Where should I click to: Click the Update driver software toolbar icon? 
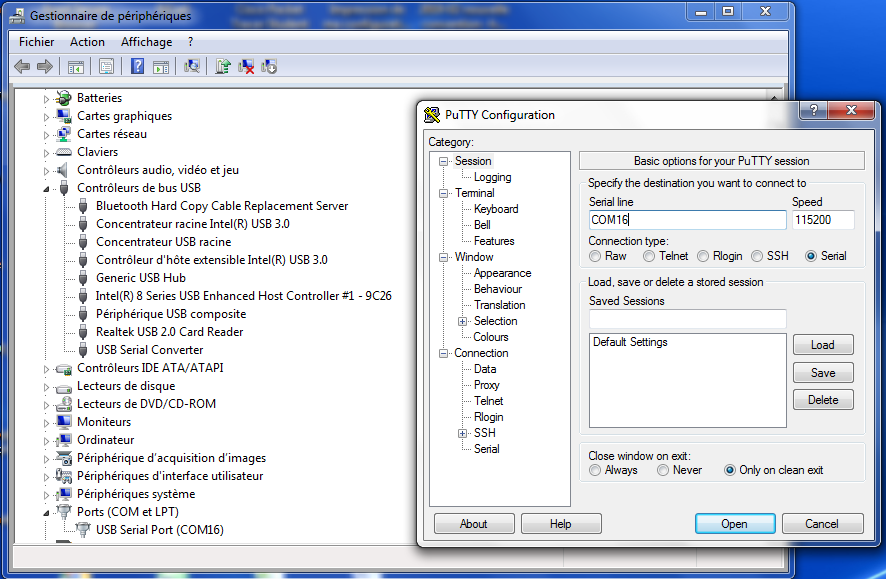[x=223, y=67]
